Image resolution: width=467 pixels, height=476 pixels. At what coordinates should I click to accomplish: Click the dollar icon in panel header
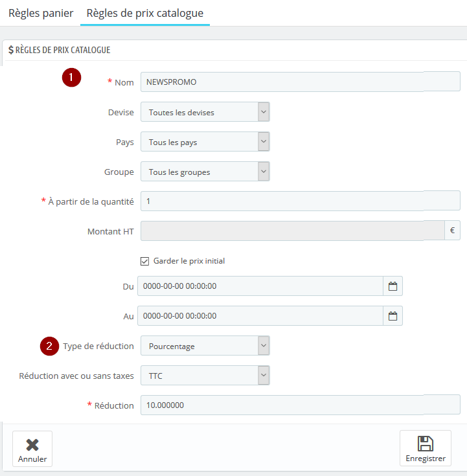tap(11, 50)
